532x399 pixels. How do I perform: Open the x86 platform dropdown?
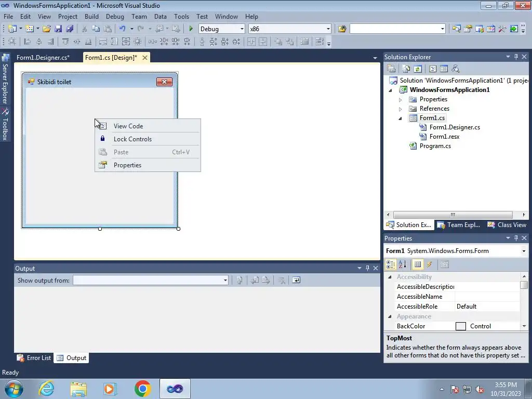tap(328, 29)
